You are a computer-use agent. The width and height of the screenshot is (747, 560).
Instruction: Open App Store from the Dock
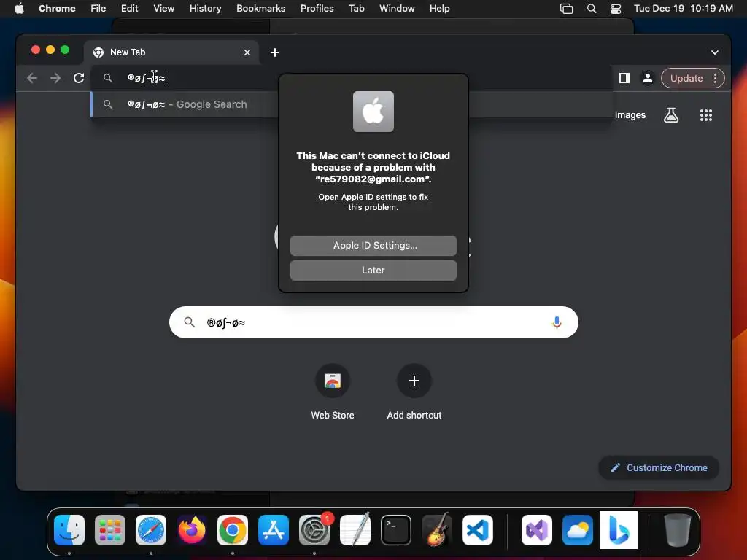pyautogui.click(x=274, y=530)
